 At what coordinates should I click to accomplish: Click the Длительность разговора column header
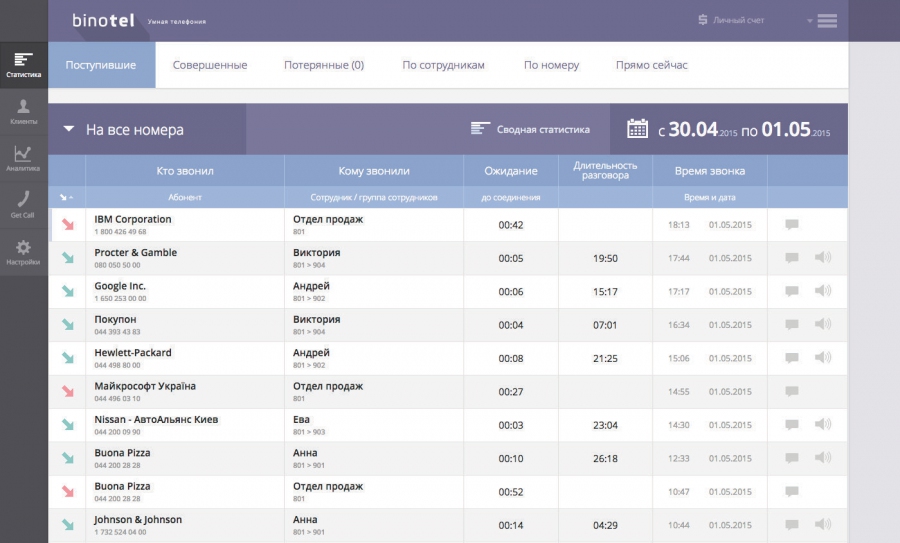click(606, 170)
